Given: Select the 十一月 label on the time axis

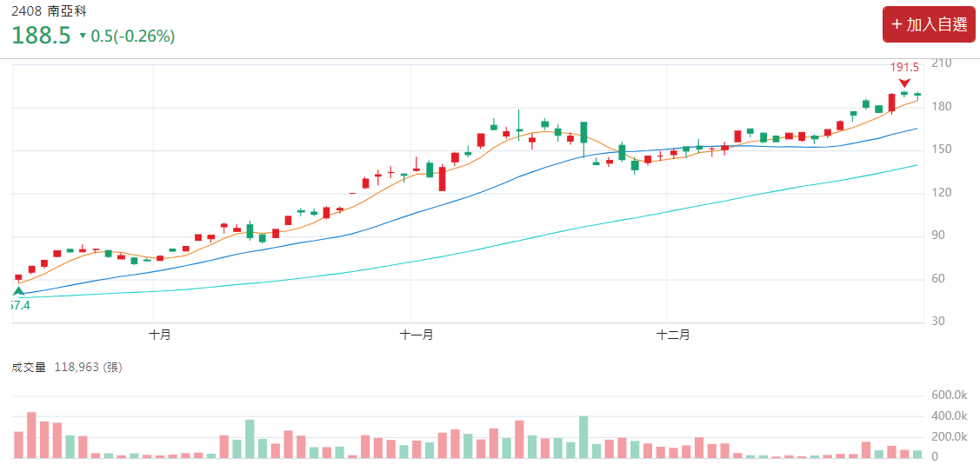Looking at the screenshot, I should point(417,335).
